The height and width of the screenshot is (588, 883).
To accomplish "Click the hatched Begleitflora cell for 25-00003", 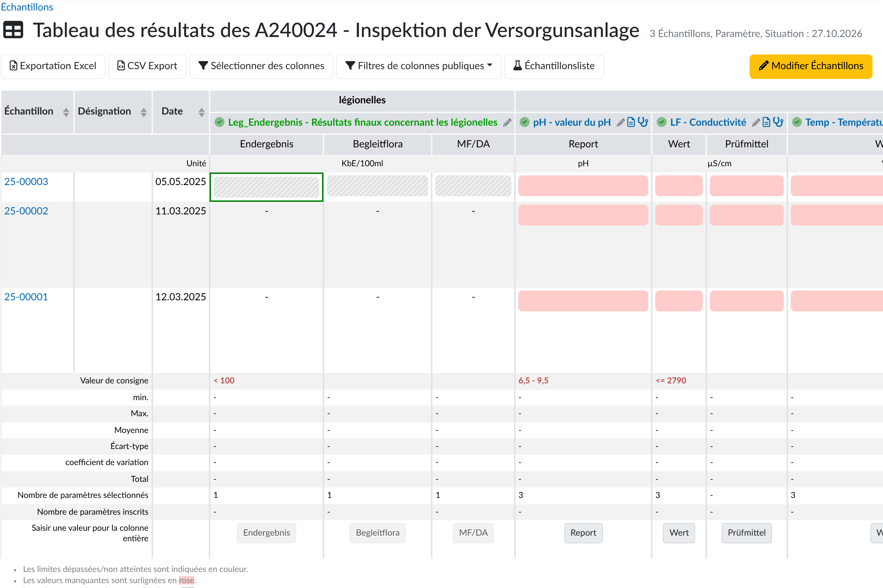I will (x=377, y=186).
